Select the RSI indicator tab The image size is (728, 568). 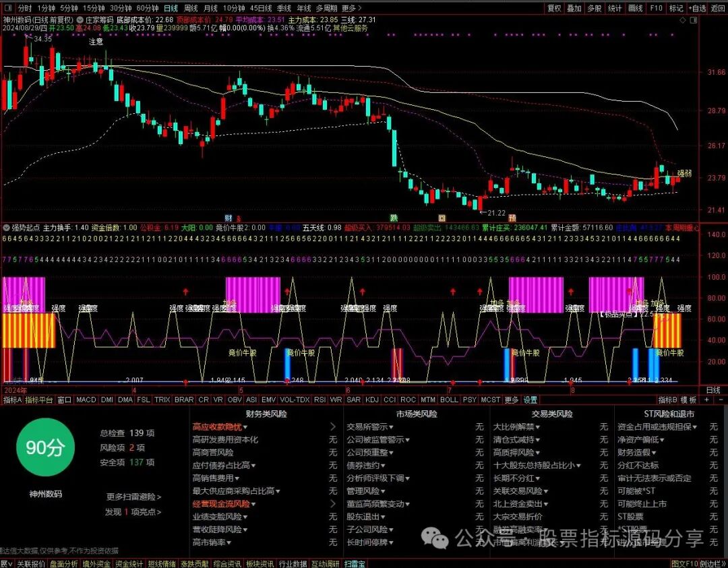click(320, 400)
